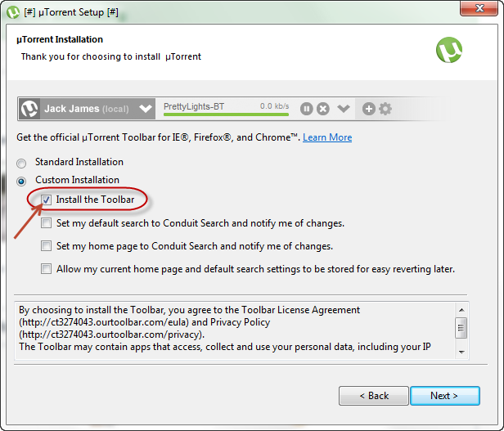Select Standard Installation radio button
Screen dimensions: 504x431
click(x=21, y=164)
